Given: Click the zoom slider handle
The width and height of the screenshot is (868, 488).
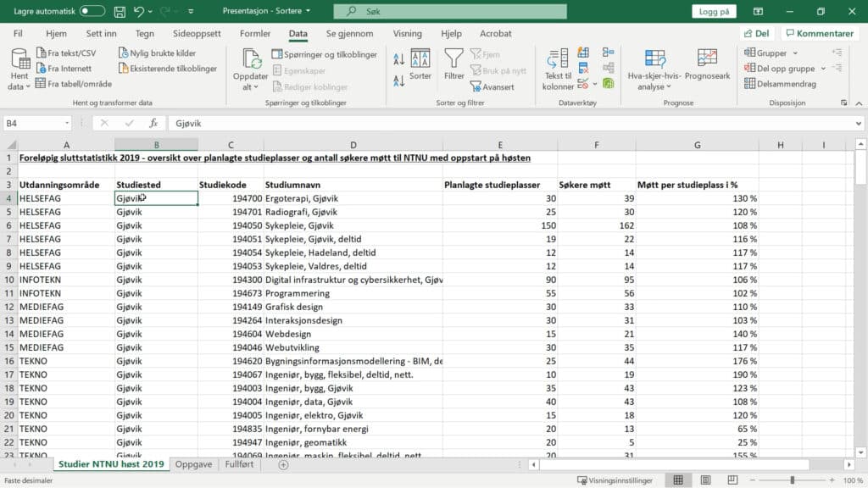Looking at the screenshot, I should coord(793,480).
